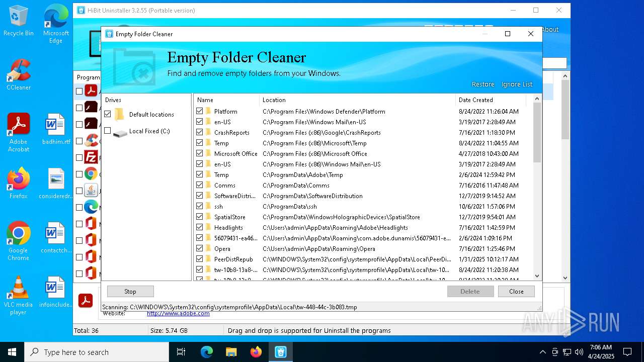
Task: Select C:\ProgramData\Adobe\Temp location entry
Action: point(303,175)
